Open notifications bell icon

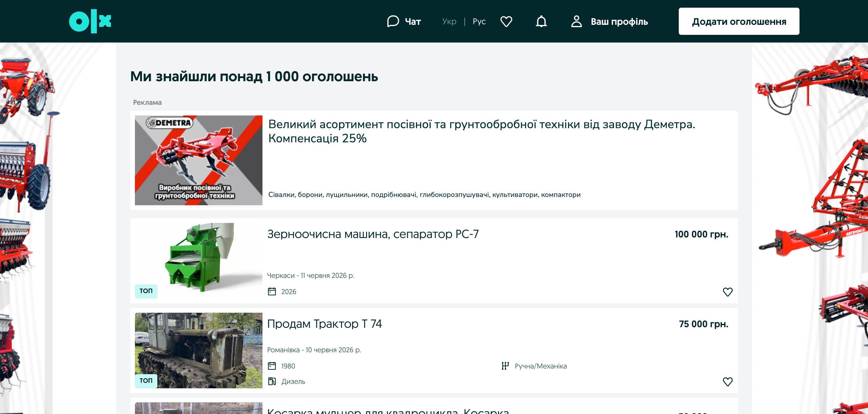point(541,21)
